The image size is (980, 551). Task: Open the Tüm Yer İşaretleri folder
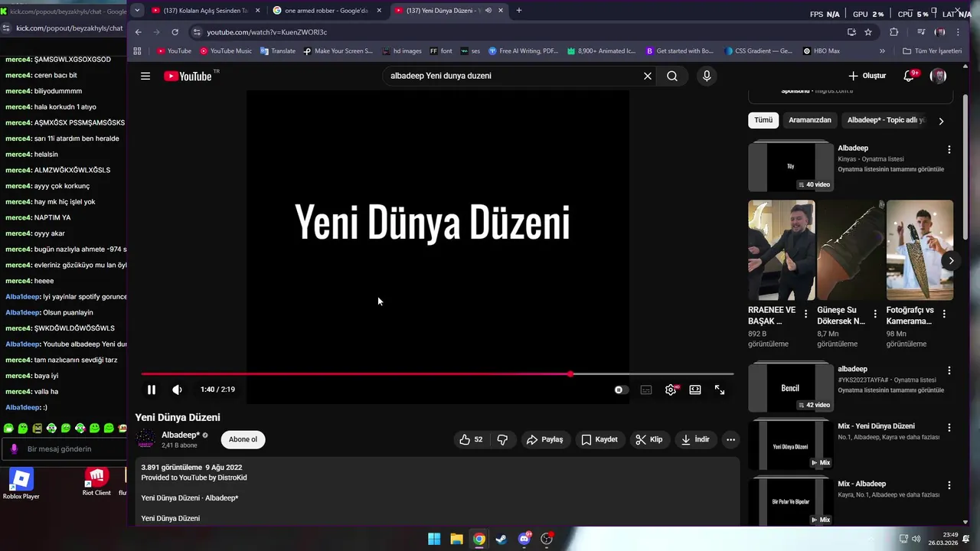(932, 51)
